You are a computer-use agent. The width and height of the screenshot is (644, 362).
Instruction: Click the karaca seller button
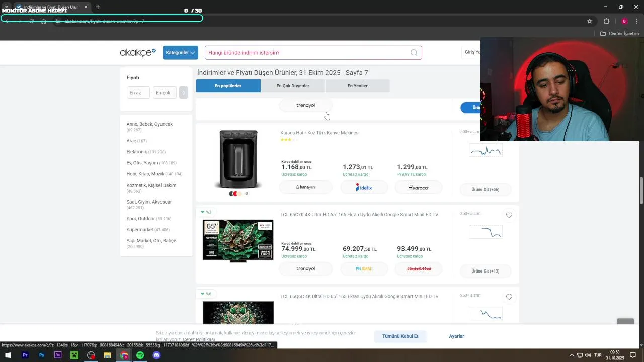pos(419,187)
